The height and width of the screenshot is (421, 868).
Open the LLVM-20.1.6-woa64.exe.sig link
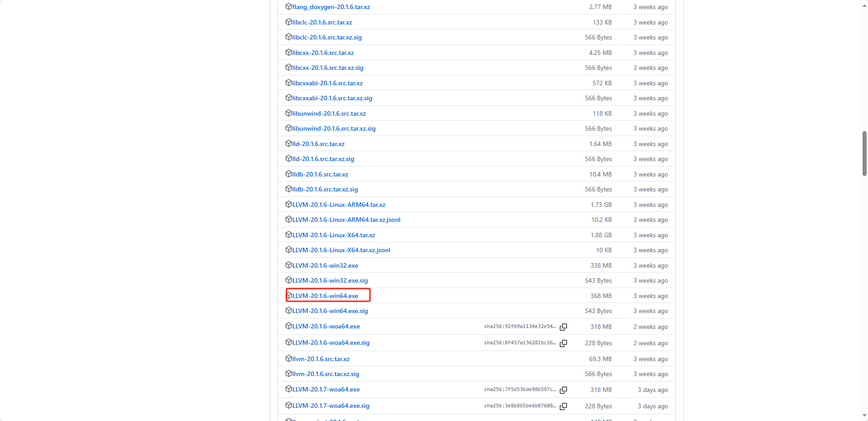(x=331, y=343)
